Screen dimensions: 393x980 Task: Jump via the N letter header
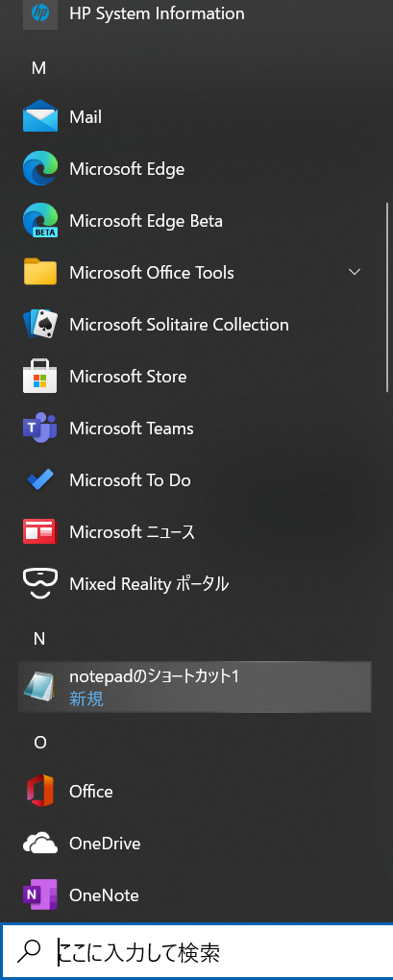tap(39, 639)
